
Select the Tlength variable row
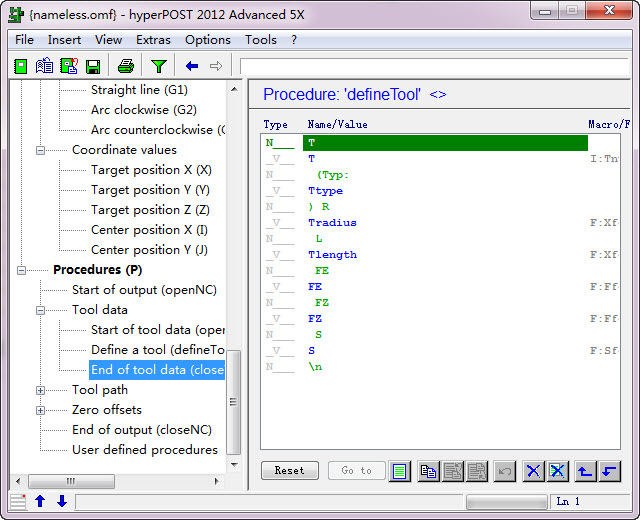[x=441, y=255]
